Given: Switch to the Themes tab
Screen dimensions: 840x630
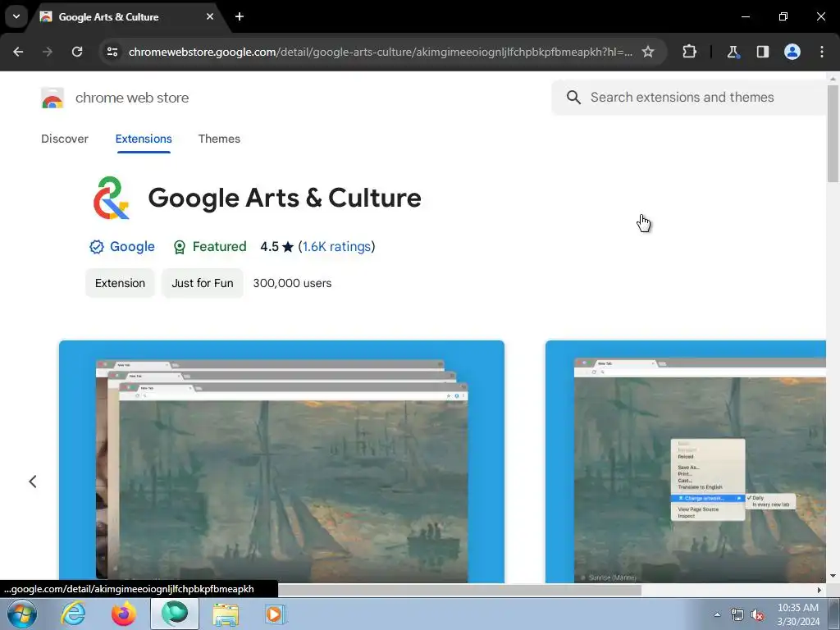Looking at the screenshot, I should tap(219, 139).
